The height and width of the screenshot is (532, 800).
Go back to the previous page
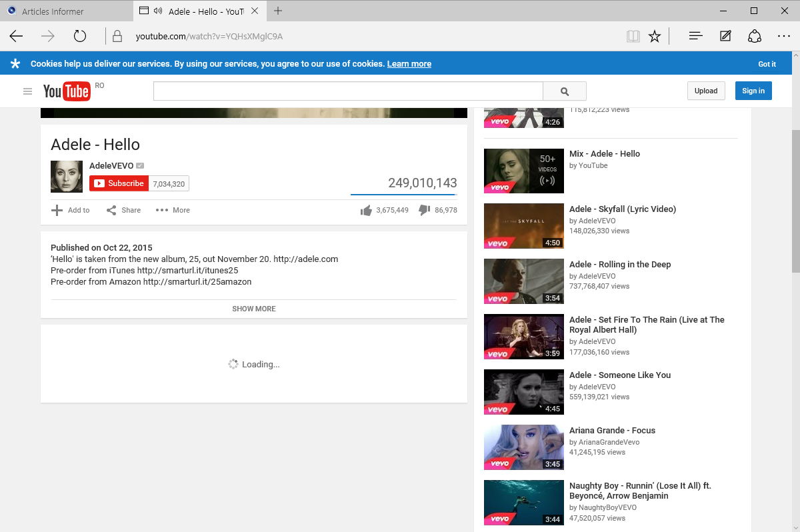point(16,36)
